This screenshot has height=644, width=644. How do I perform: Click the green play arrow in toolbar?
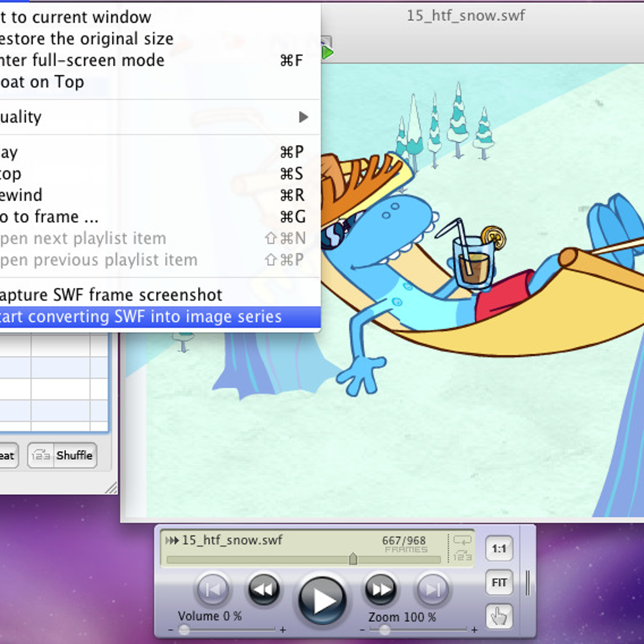tap(327, 52)
